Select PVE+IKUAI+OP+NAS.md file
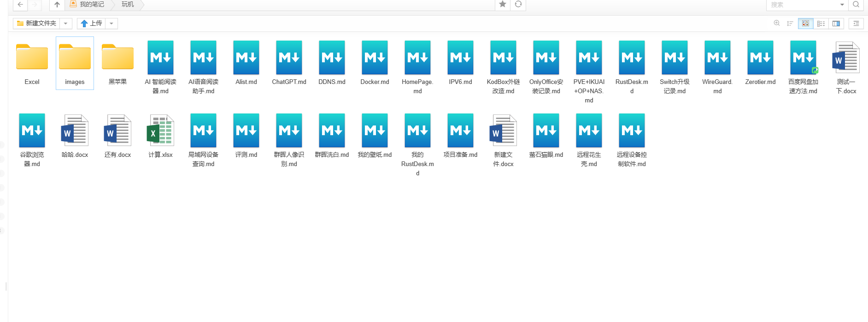868x322 pixels. pos(589,72)
